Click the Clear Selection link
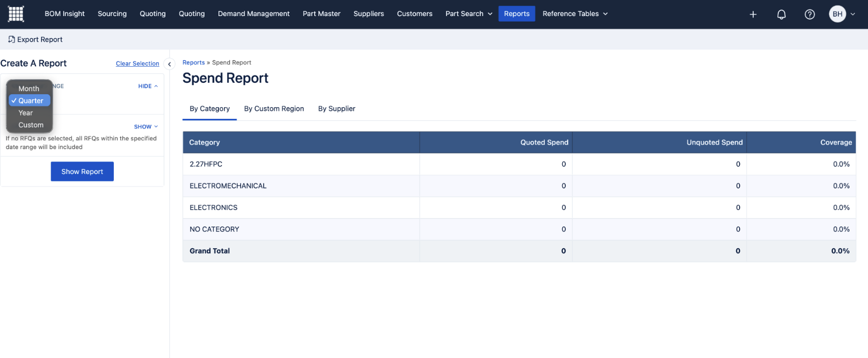This screenshot has height=358, width=868. [x=137, y=64]
